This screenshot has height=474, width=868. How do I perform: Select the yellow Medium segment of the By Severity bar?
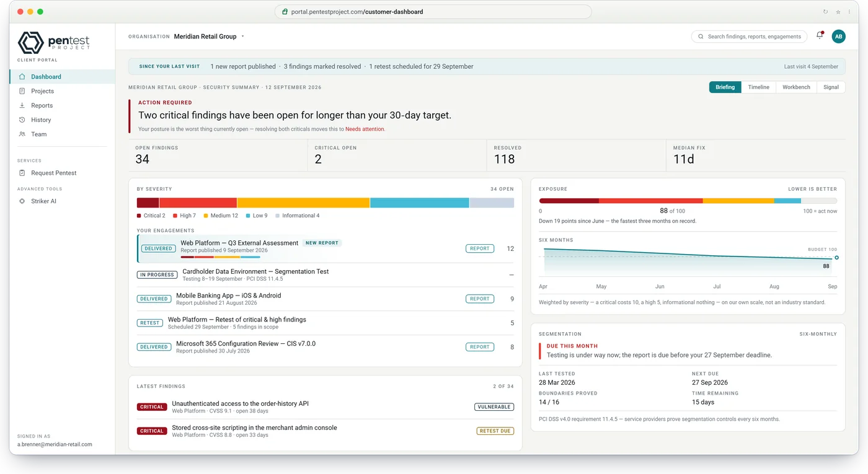coord(303,203)
